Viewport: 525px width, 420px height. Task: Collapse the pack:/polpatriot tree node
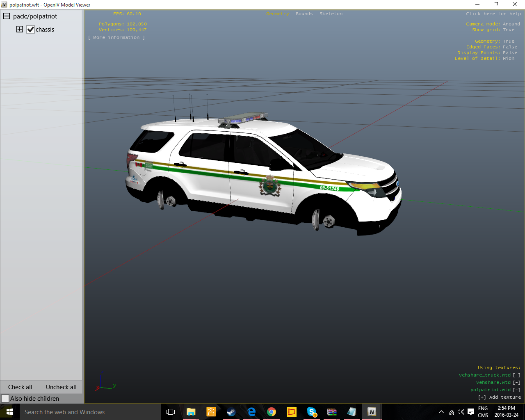7,16
